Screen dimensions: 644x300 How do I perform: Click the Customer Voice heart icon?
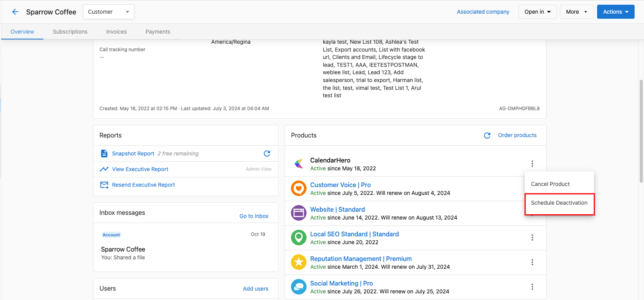pos(299,188)
